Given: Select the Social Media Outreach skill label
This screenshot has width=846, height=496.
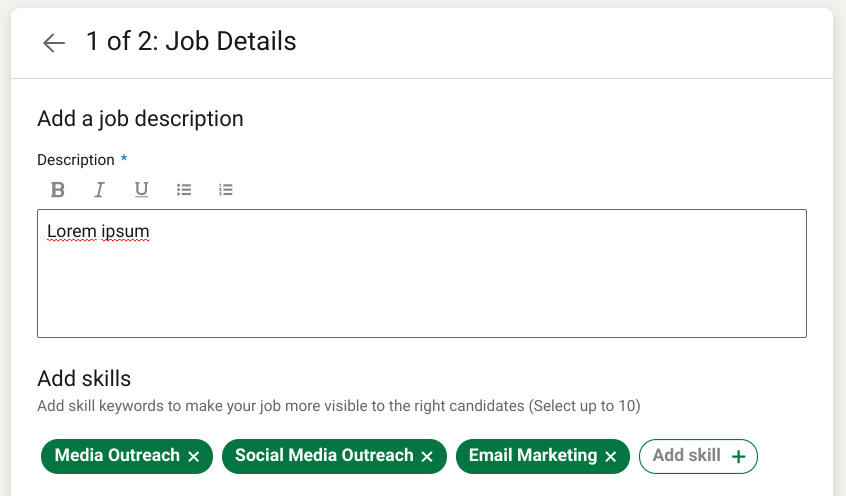Looking at the screenshot, I should click(x=324, y=456).
